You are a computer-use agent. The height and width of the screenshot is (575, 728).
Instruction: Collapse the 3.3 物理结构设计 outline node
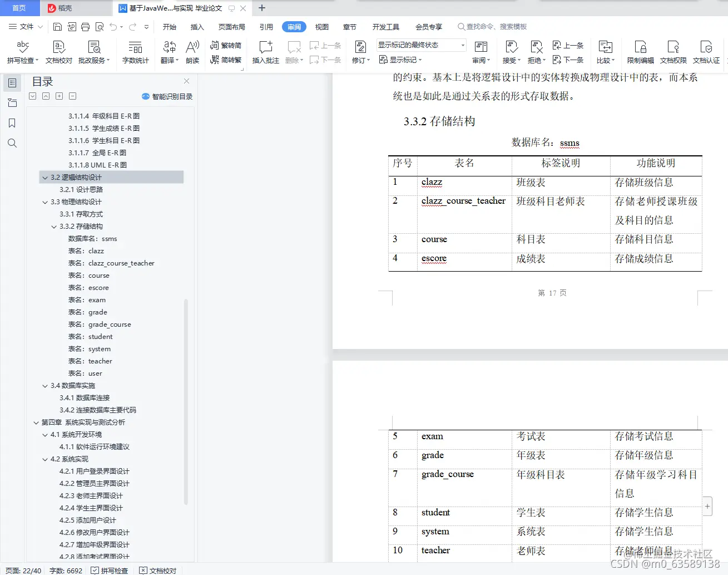click(x=45, y=202)
